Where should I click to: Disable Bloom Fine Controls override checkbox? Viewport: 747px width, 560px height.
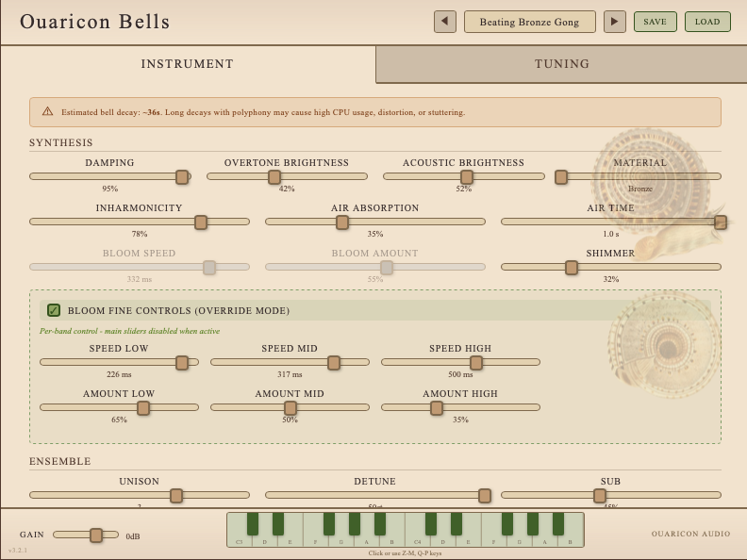click(x=54, y=310)
